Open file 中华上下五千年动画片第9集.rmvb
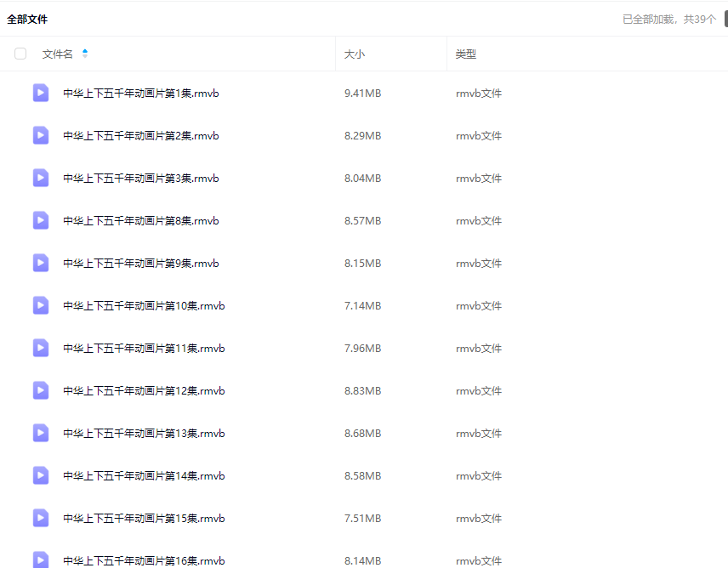This screenshot has height=568, width=728. 141,263
